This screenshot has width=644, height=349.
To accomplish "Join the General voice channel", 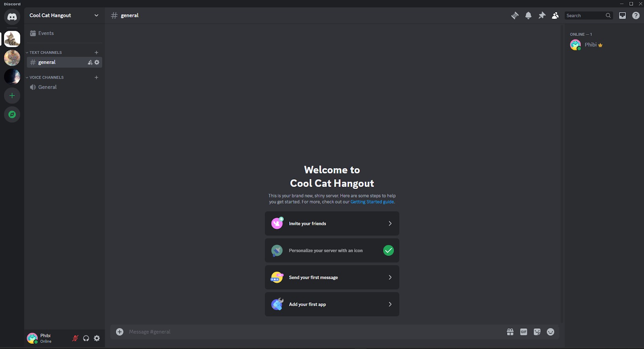I will (47, 87).
